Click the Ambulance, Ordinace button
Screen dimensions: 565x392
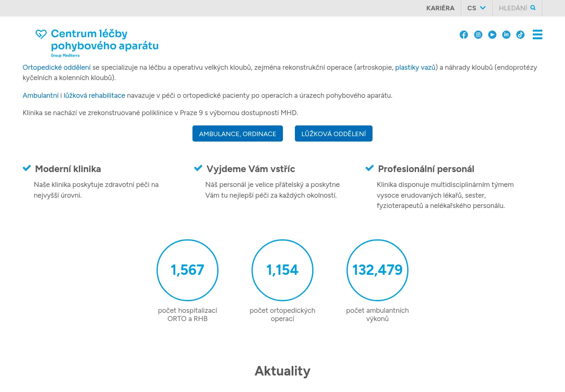pyautogui.click(x=237, y=134)
